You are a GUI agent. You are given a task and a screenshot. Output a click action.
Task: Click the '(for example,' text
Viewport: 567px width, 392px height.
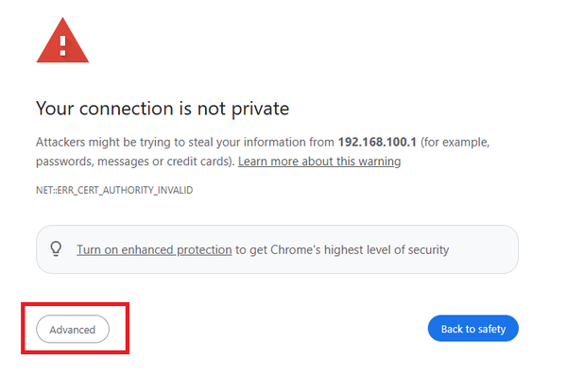coord(456,143)
